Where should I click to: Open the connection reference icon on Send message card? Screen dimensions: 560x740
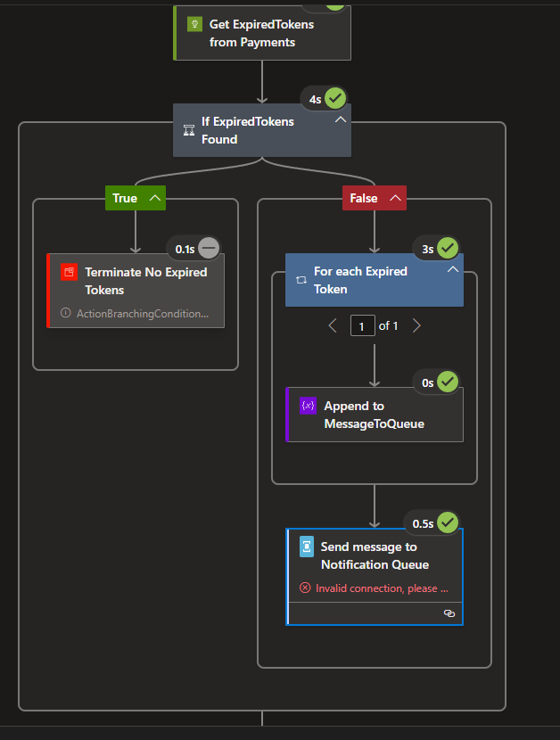tap(449, 613)
